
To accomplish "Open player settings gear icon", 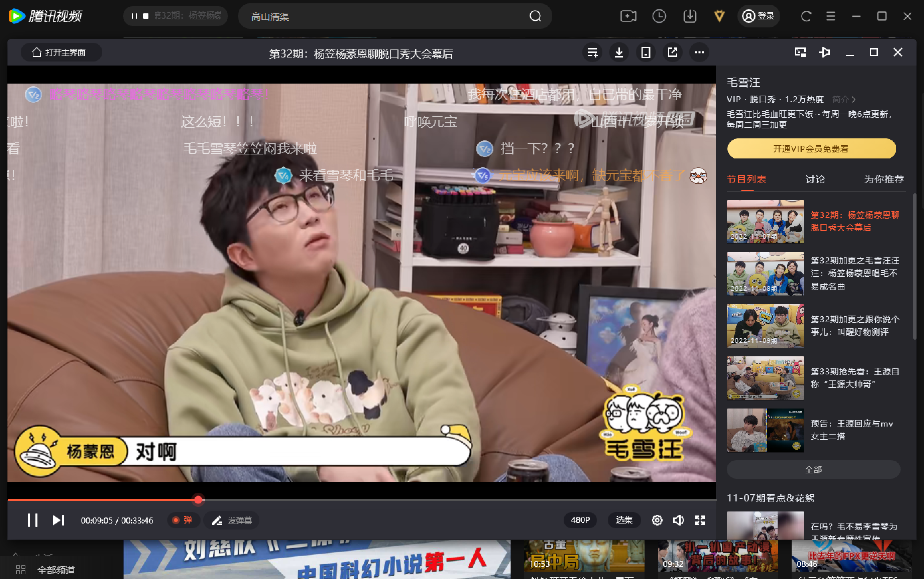I will [657, 520].
